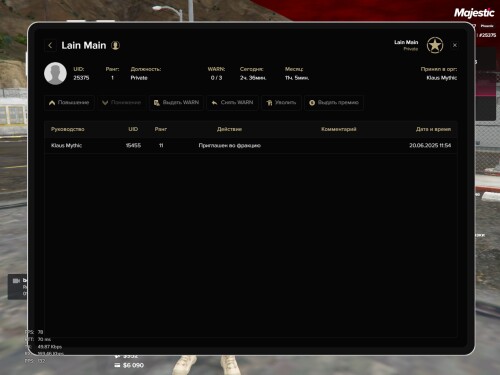Click the badge icon beside Lain Main title
This screenshot has height=375, width=500.
(115, 45)
